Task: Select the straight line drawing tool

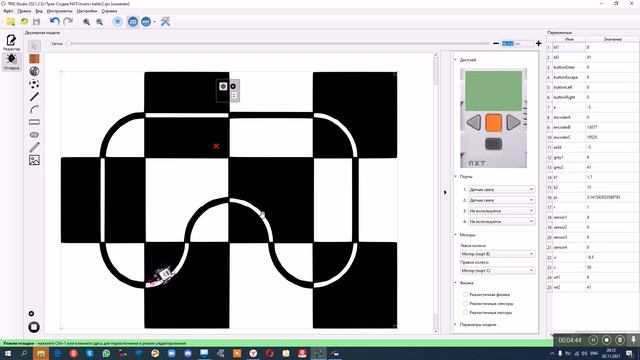Action: 34,97
